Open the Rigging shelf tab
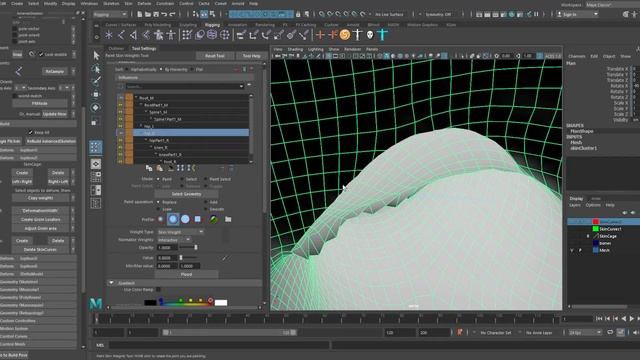 click(212, 25)
